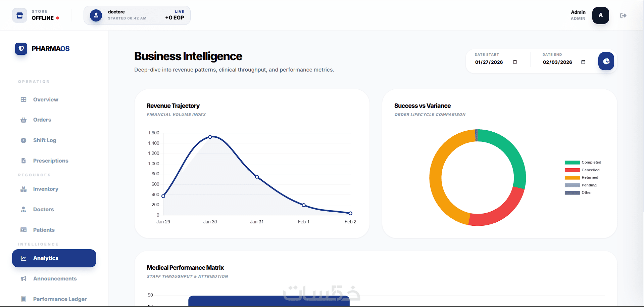Click the logout icon
The height and width of the screenshot is (307, 644).
point(623,15)
